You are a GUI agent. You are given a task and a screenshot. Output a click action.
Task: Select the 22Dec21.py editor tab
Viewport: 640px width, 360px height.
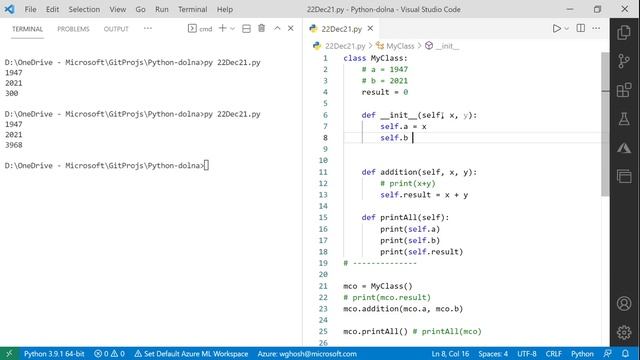(x=341, y=29)
